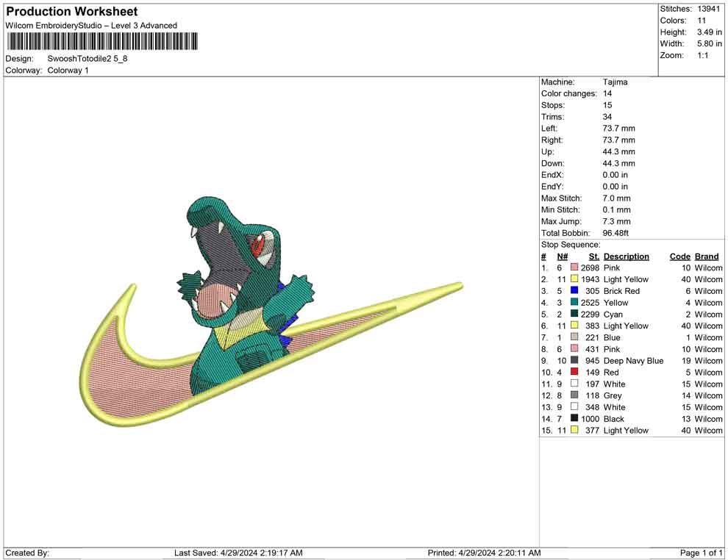Viewport: 728px width, 560px height.
Task: Select the grey swatch beside 118 stitches
Action: (x=574, y=395)
